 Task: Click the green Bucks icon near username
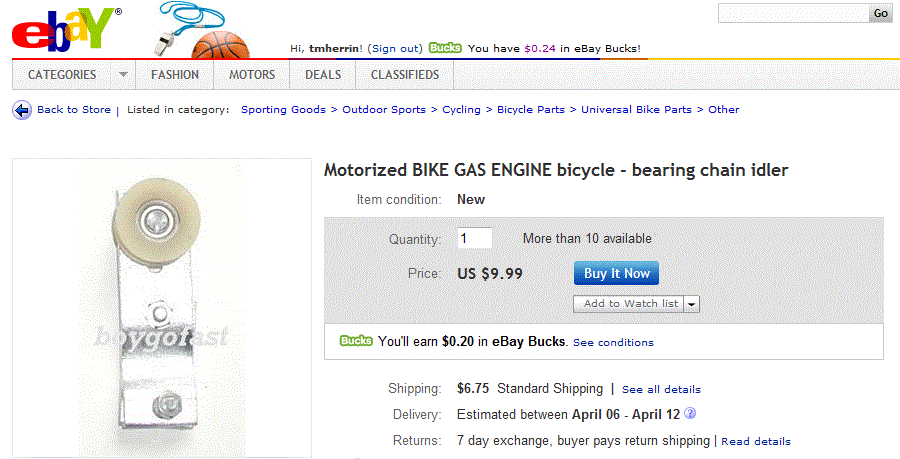click(x=445, y=47)
